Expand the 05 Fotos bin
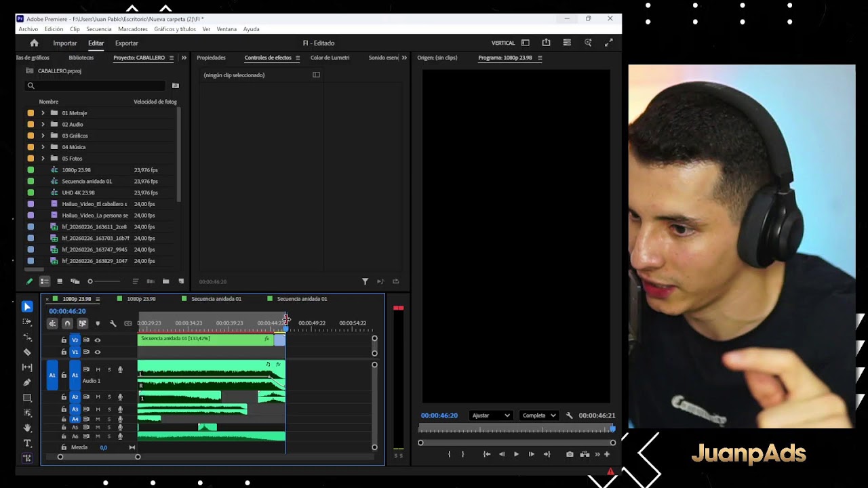Viewport: 868px width, 488px height. 43,159
